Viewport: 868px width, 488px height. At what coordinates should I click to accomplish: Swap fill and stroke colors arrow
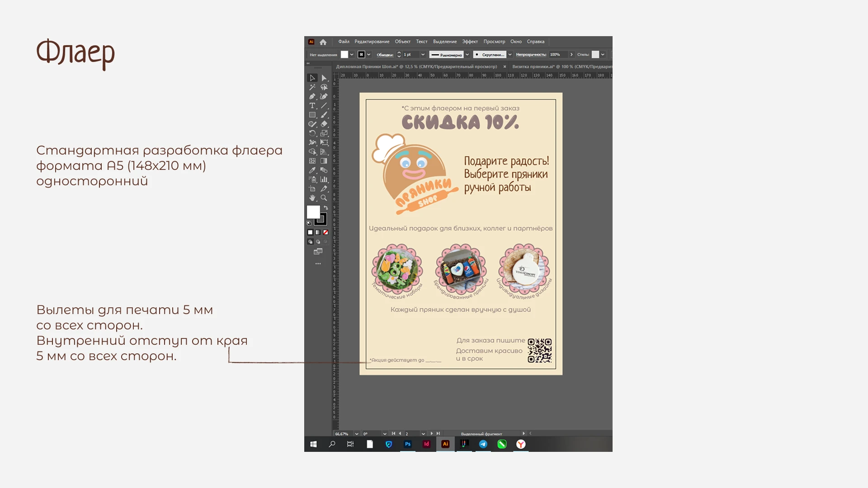click(x=326, y=208)
